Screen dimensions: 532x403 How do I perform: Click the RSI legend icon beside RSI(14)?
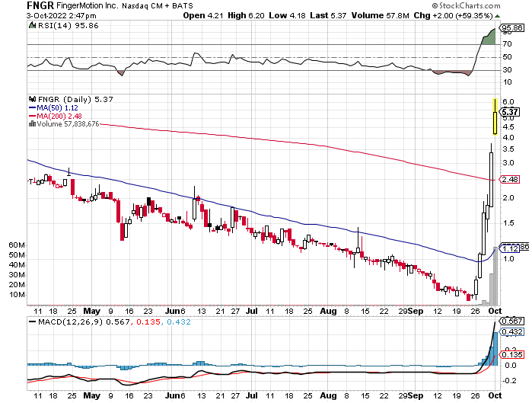coord(32,25)
